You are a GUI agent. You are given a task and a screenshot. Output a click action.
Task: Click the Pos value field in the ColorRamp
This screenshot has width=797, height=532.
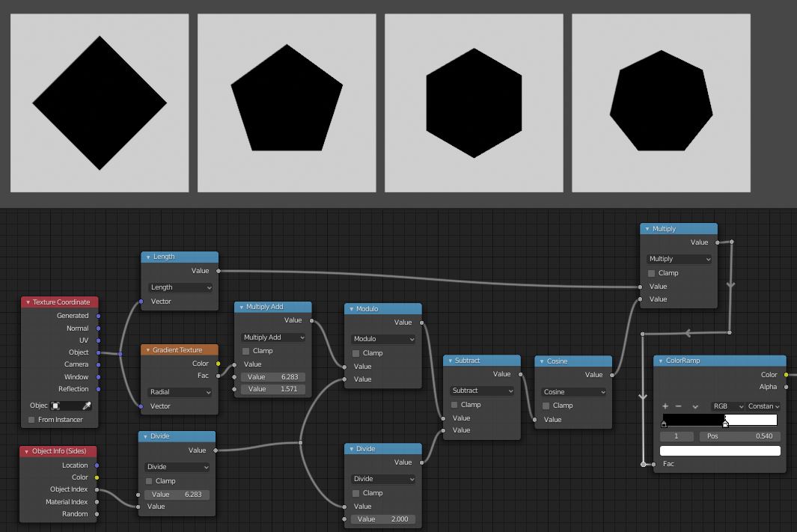(x=740, y=436)
